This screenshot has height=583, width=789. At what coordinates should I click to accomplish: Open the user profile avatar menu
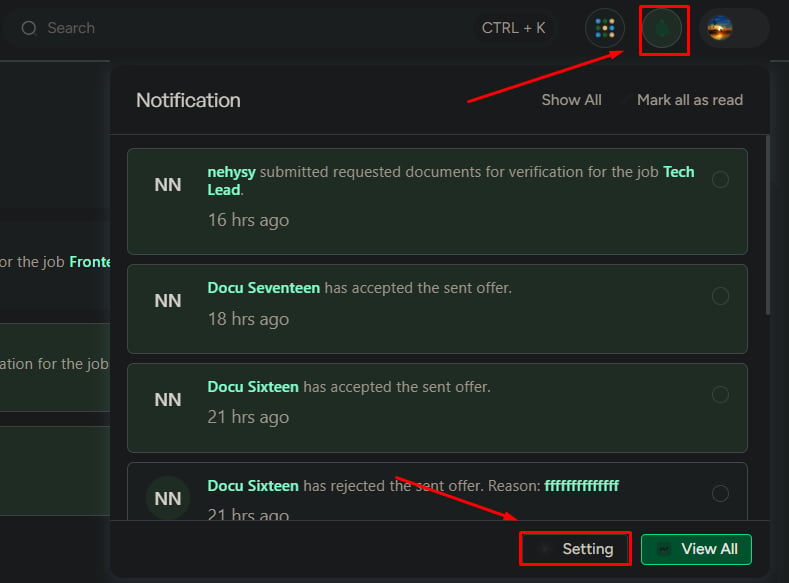(x=720, y=28)
